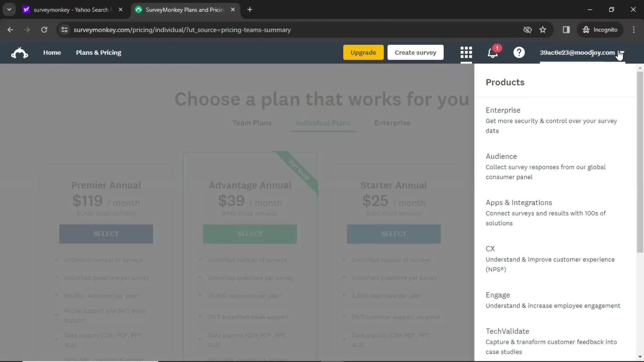Click the '$25 / month' Starter price
Image resolution: width=644 pixels, height=362 pixels.
[x=394, y=201]
